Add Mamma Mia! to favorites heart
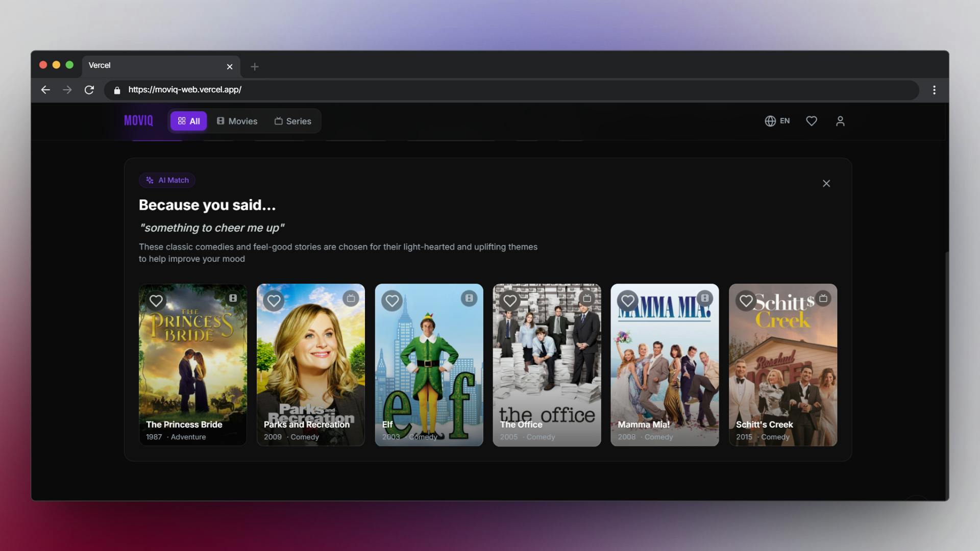The height and width of the screenshot is (551, 980). 628,301
